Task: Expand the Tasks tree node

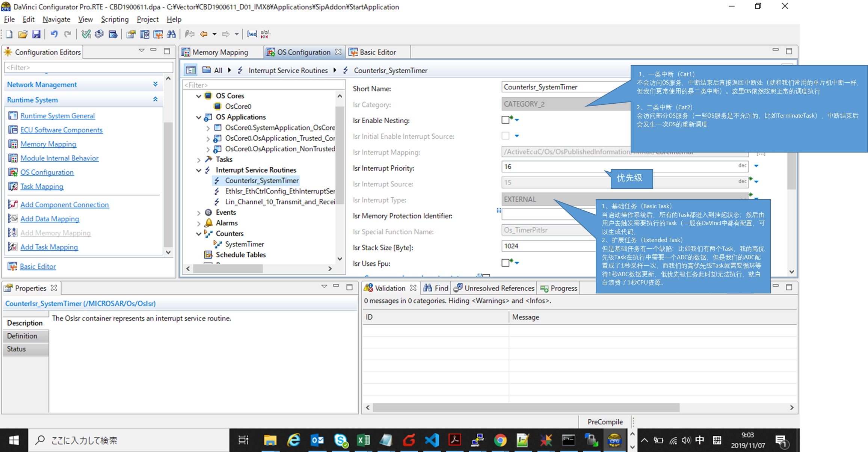Action: tap(199, 160)
